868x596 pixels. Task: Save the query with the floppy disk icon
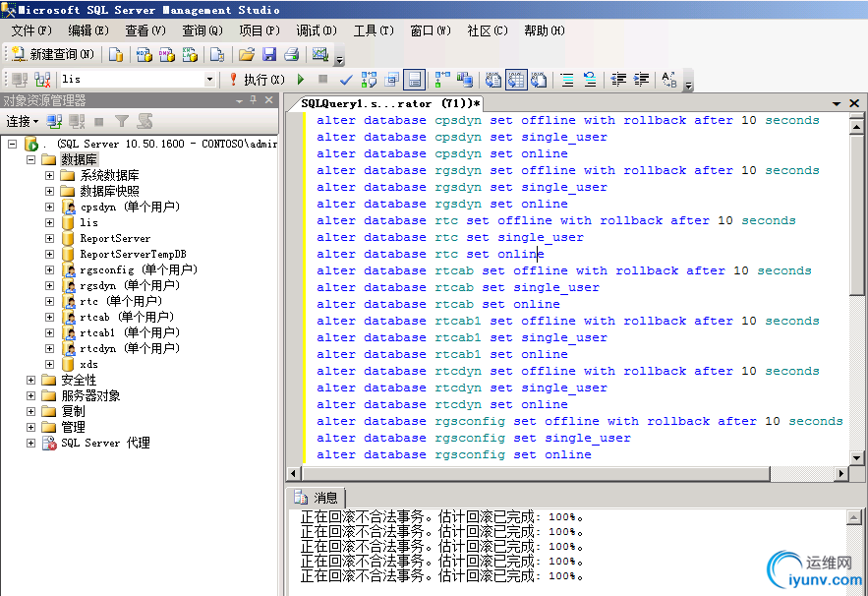click(x=269, y=54)
